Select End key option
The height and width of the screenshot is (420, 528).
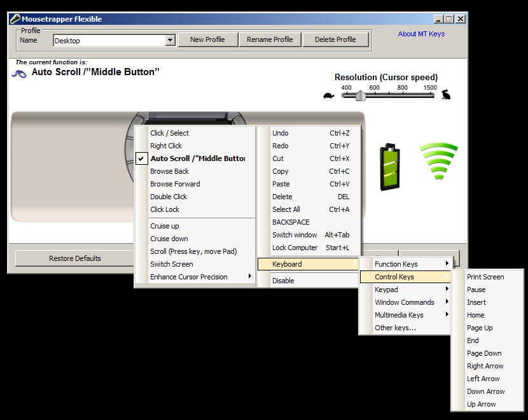click(x=487, y=340)
